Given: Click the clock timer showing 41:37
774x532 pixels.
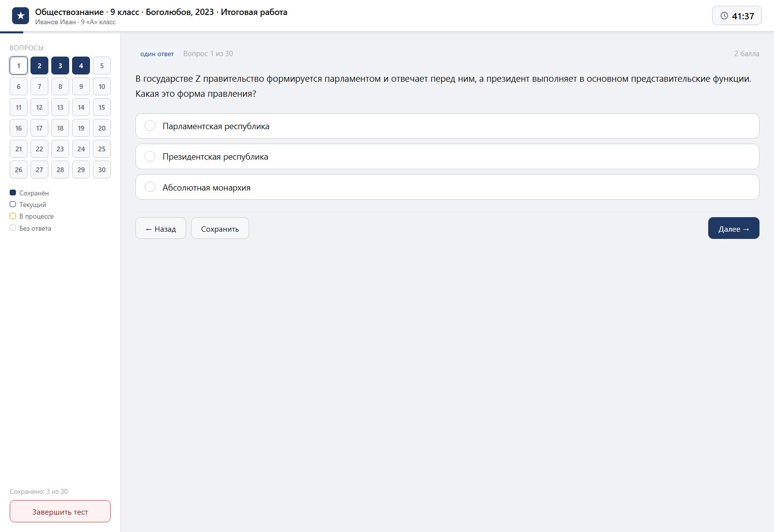Looking at the screenshot, I should (737, 16).
